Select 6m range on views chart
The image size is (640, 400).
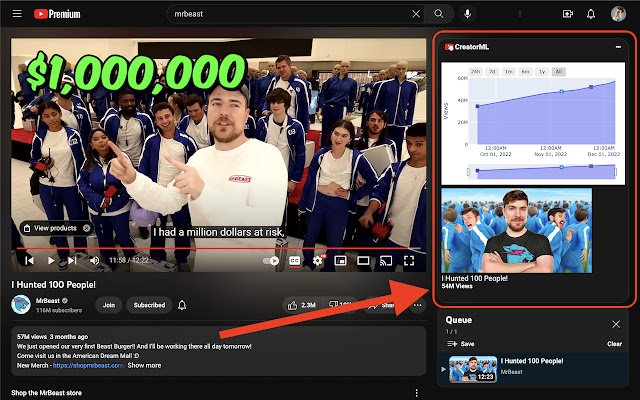click(x=525, y=72)
